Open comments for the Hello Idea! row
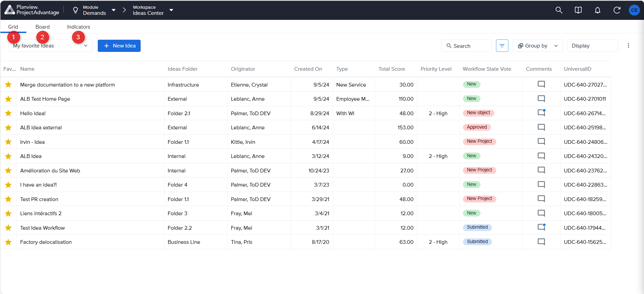 coord(541,113)
